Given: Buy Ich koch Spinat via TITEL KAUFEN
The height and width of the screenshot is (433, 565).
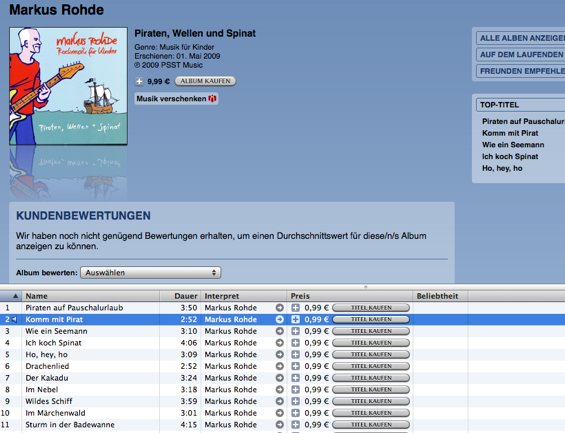Looking at the screenshot, I should pyautogui.click(x=371, y=343).
